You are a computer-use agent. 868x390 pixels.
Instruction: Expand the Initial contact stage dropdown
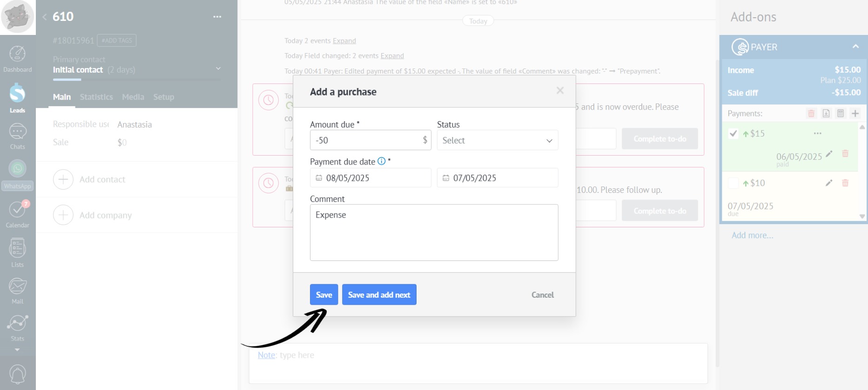point(218,69)
